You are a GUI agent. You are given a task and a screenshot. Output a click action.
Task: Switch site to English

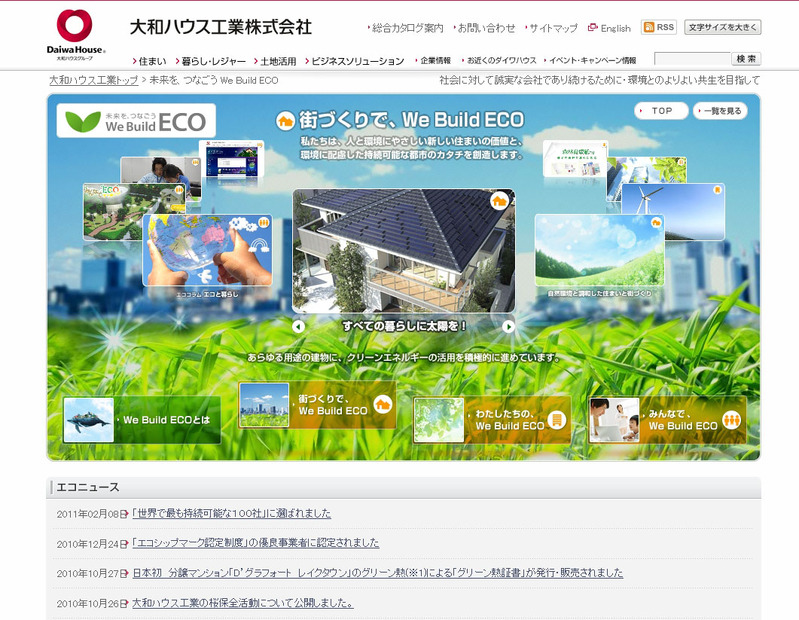(x=616, y=28)
